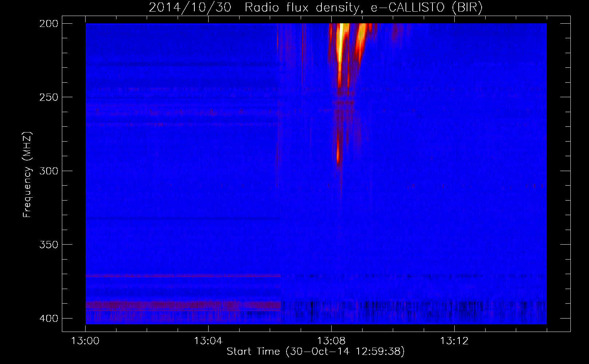Click the 300 frequency tick label
This screenshot has width=589, height=364.
click(x=49, y=171)
